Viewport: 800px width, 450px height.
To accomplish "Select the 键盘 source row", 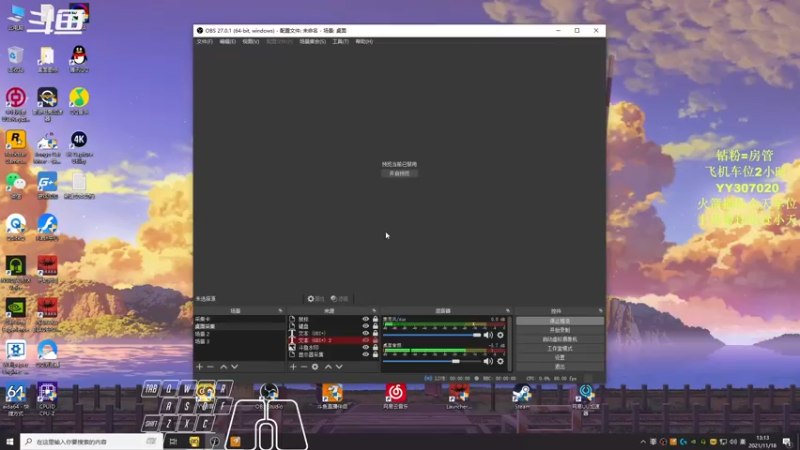I will tap(334, 326).
